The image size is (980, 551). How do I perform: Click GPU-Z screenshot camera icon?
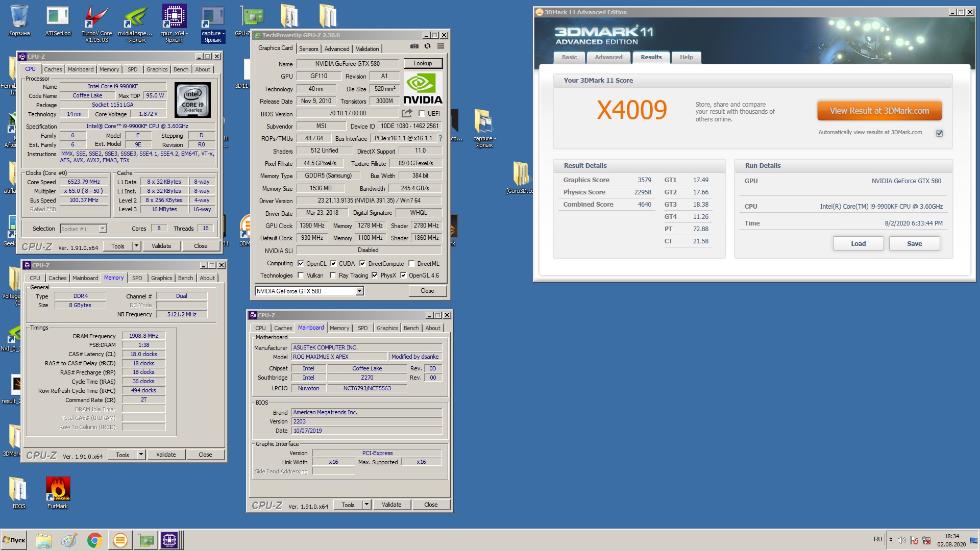(414, 46)
